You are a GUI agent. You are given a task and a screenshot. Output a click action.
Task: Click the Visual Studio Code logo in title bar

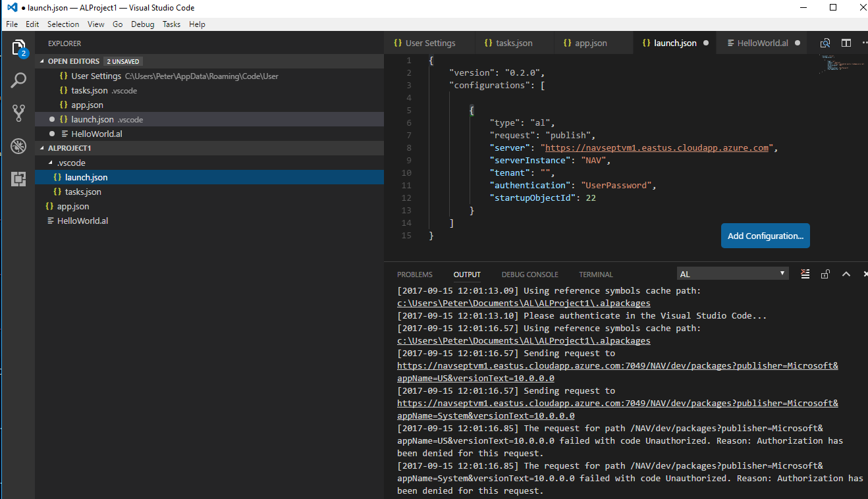click(11, 7)
